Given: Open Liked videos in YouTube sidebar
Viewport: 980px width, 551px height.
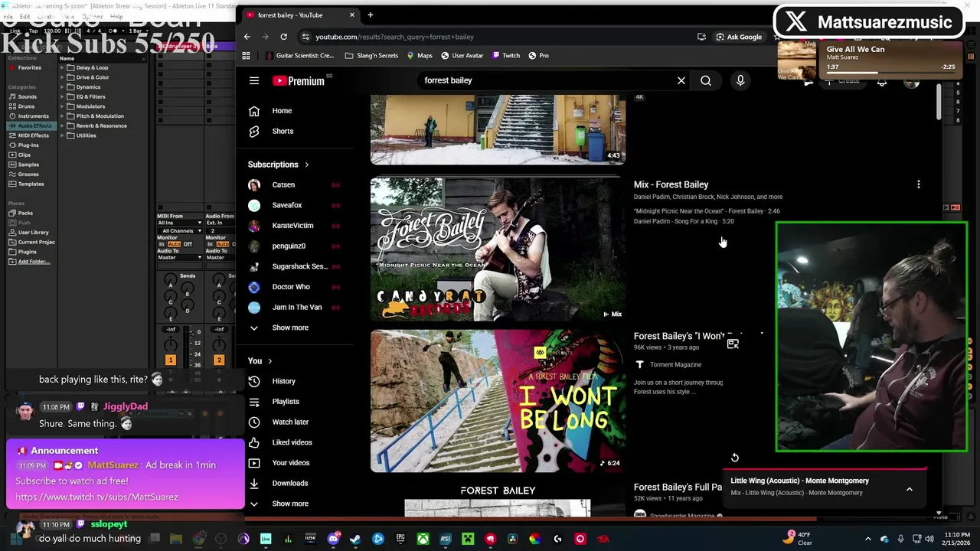Looking at the screenshot, I should coord(292,442).
